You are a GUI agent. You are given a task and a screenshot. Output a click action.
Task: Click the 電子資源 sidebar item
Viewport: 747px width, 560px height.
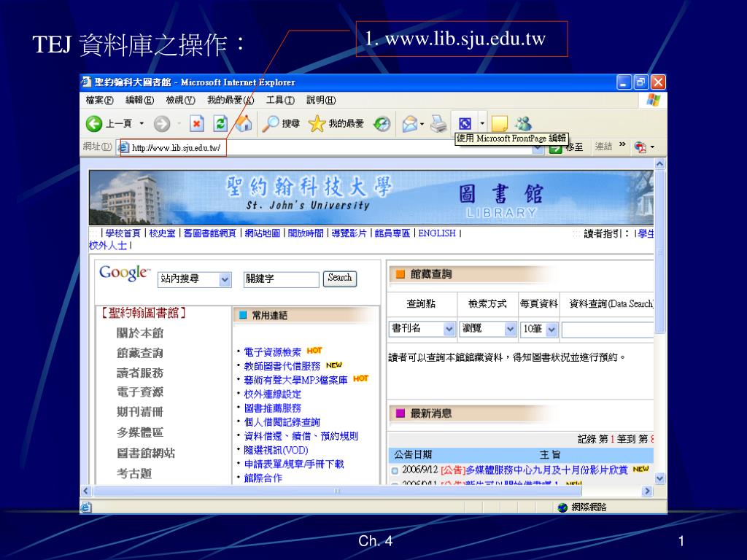point(140,392)
